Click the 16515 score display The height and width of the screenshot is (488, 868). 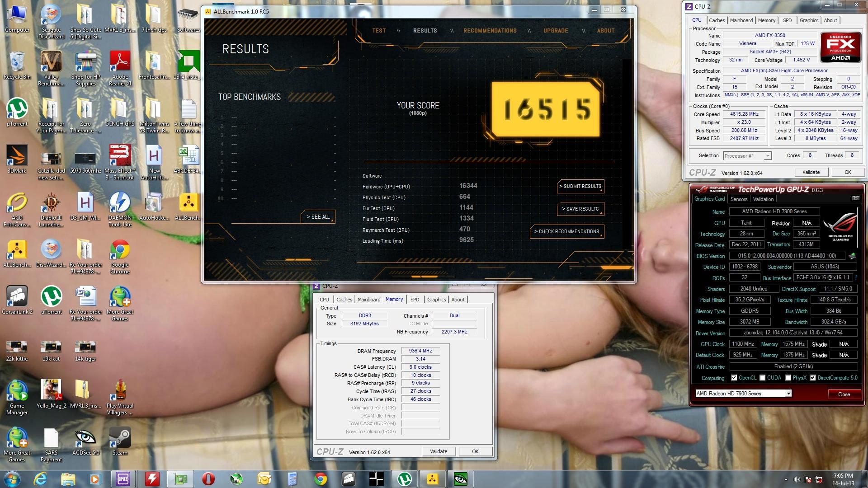click(x=546, y=109)
